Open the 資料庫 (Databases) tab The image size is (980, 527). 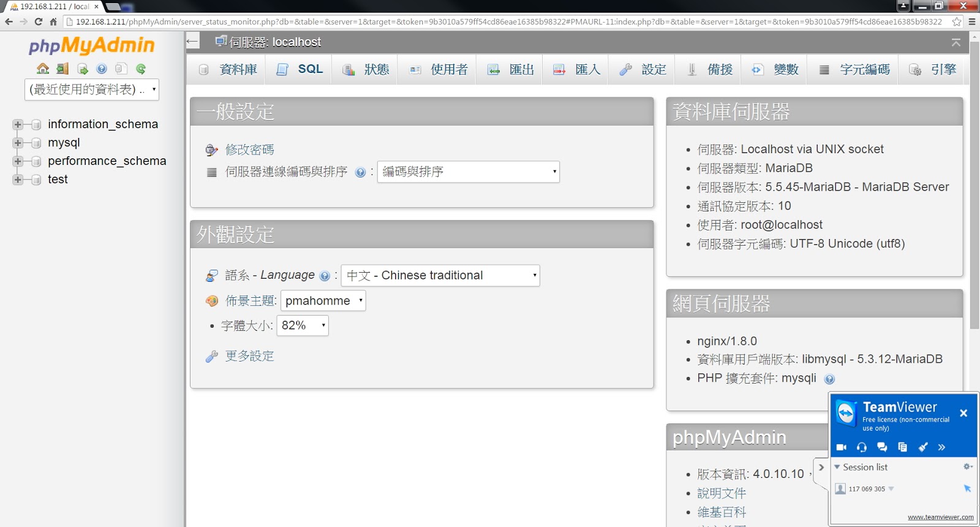coord(228,70)
